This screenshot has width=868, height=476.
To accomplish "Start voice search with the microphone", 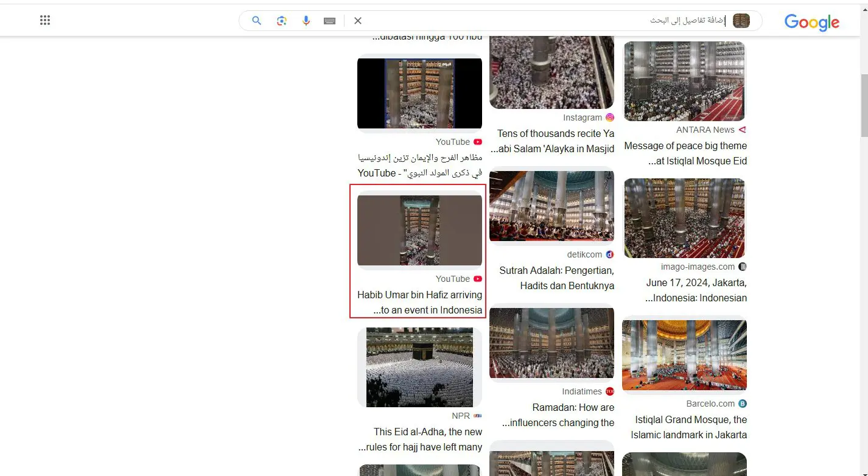I will tap(306, 21).
